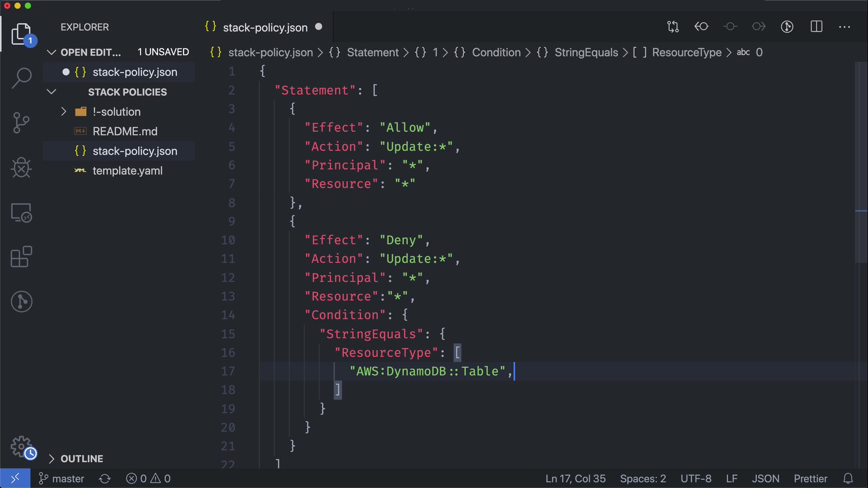Open template.yaml in the explorer

pos(127,171)
